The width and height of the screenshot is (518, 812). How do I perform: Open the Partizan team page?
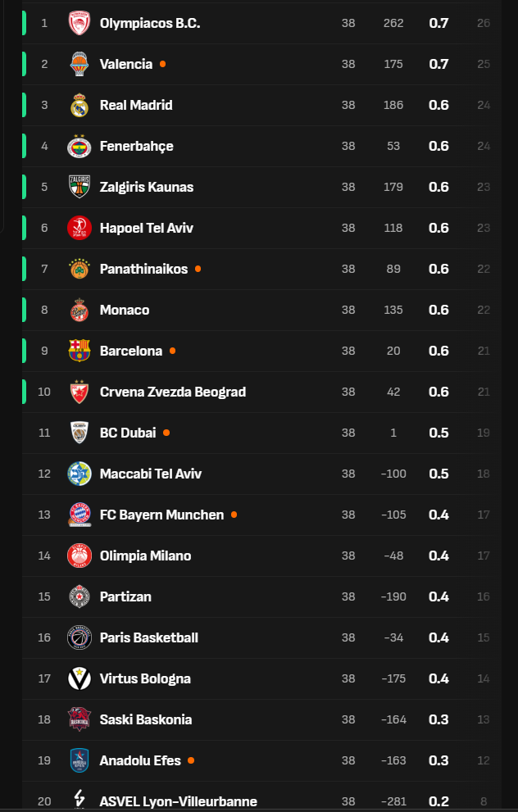(x=246, y=597)
